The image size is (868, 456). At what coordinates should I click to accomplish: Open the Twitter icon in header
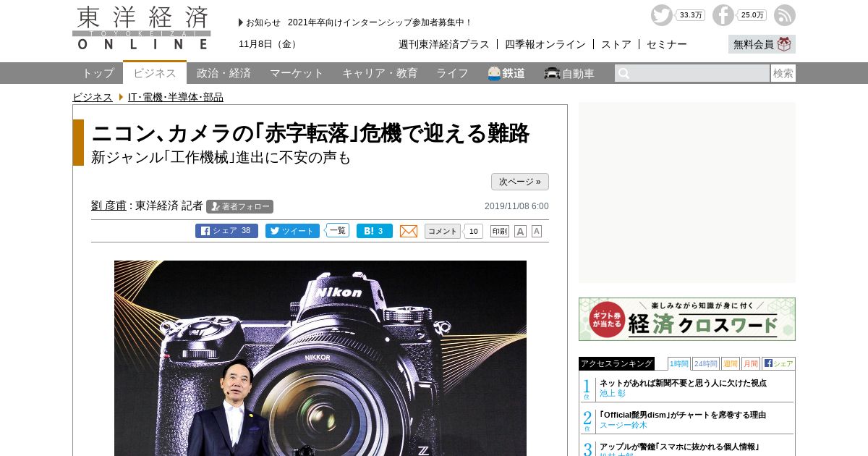pyautogui.click(x=661, y=15)
